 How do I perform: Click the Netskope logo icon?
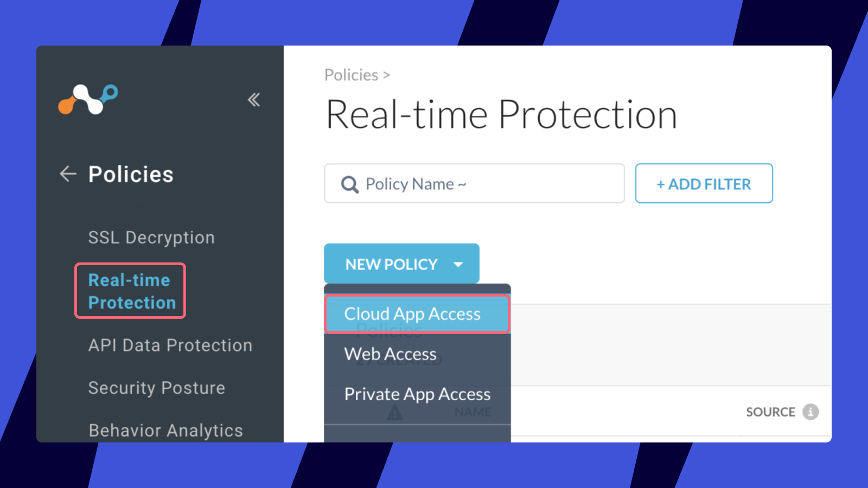tap(88, 99)
